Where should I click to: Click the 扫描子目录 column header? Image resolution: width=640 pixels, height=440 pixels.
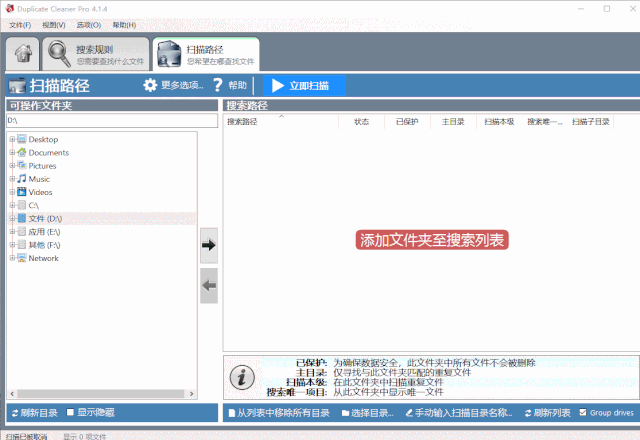(591, 122)
